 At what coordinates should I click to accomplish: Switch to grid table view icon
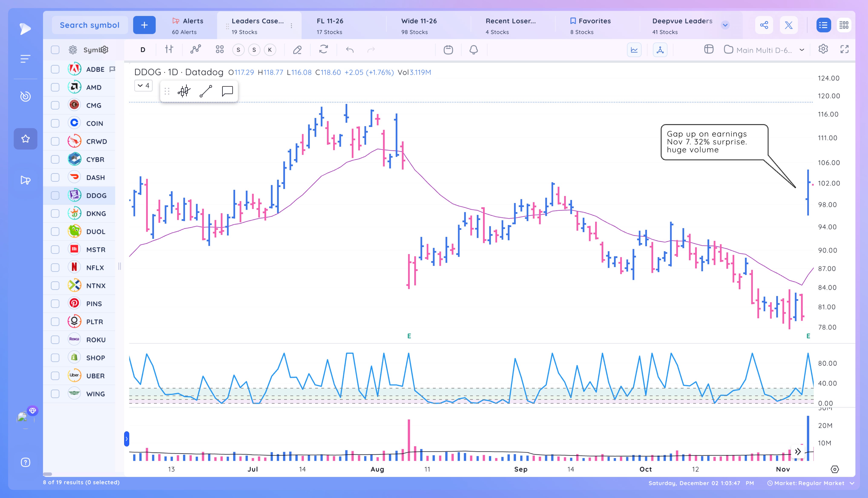pos(844,25)
